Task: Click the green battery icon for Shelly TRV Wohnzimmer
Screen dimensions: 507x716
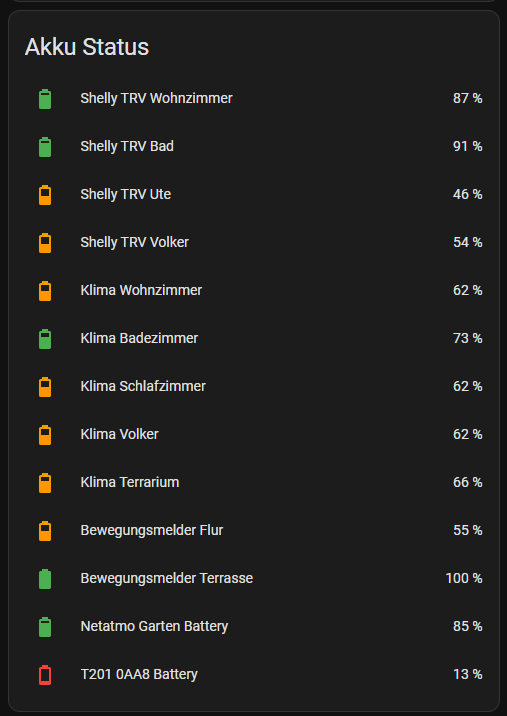Action: [x=45, y=99]
